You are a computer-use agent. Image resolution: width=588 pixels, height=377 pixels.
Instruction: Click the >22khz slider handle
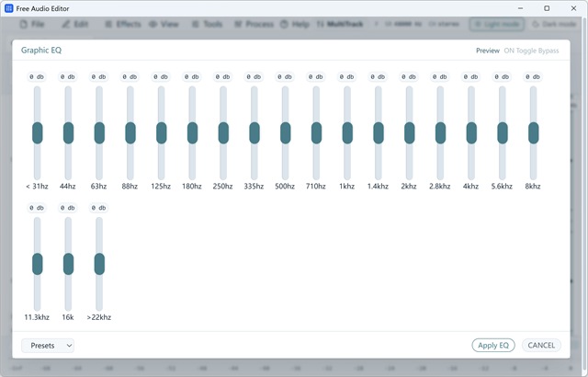(99, 264)
